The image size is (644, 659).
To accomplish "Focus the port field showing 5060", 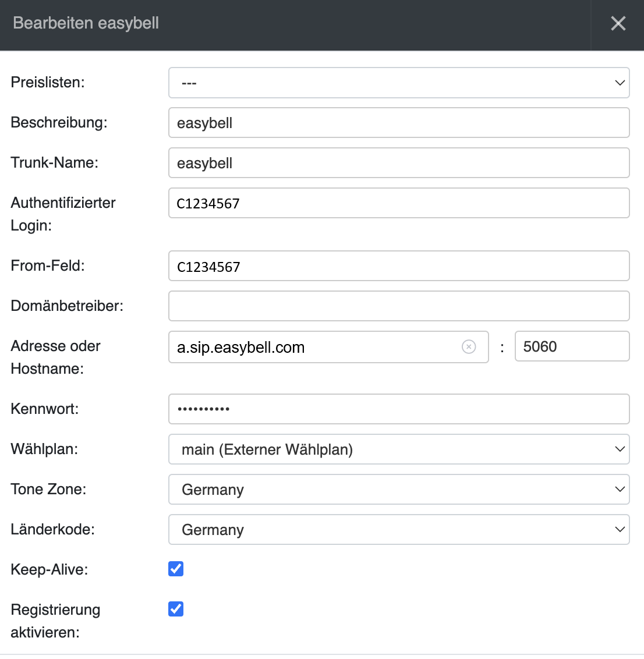I will tap(572, 346).
